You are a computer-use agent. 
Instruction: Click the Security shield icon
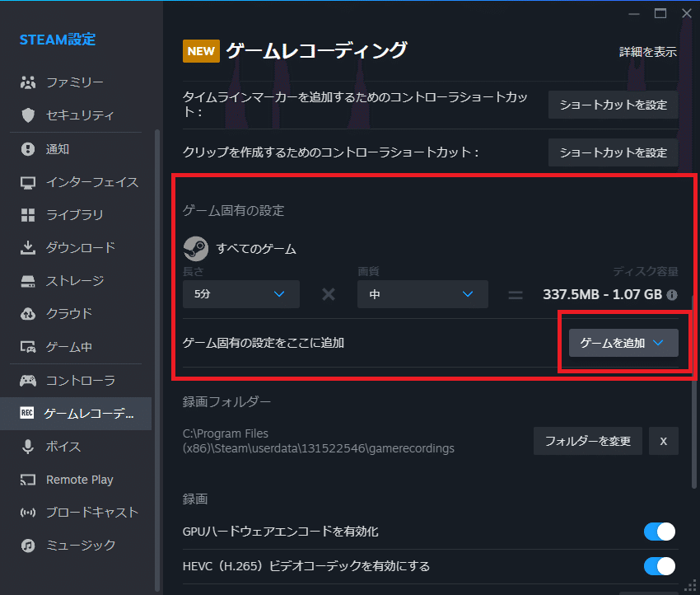click(x=28, y=115)
